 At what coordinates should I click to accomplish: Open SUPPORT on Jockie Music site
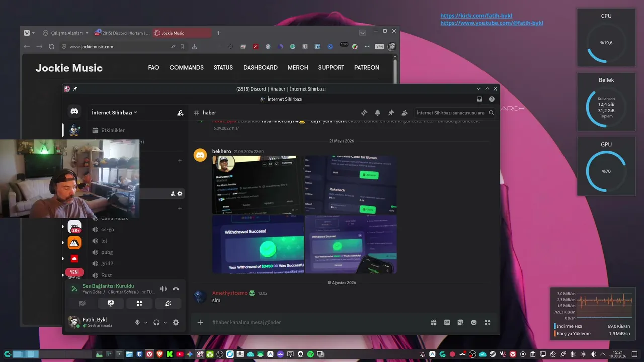coord(331,67)
